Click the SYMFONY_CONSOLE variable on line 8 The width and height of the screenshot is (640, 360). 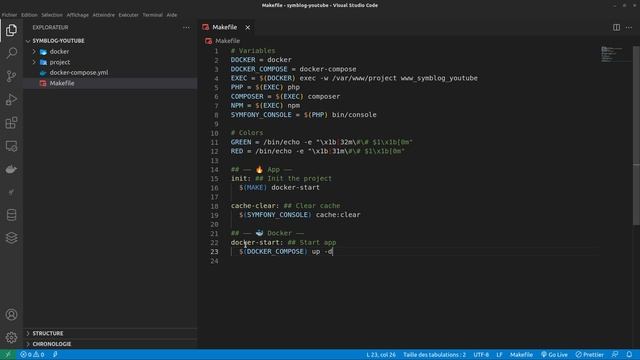pos(261,115)
